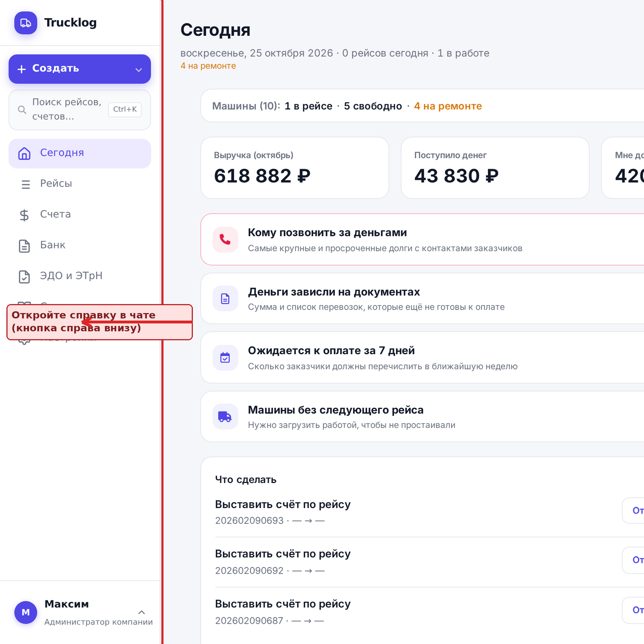644x644 pixels.
Task: Click the magnifier search icon
Action: 22,109
